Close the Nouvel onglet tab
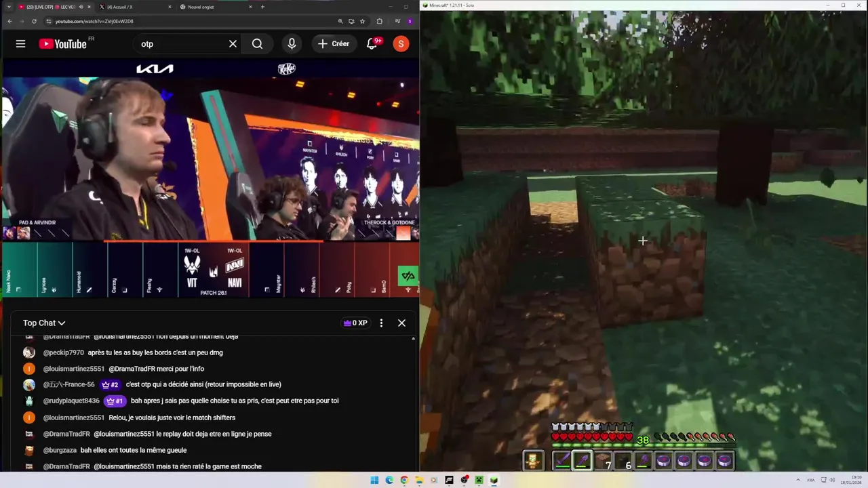 [250, 7]
